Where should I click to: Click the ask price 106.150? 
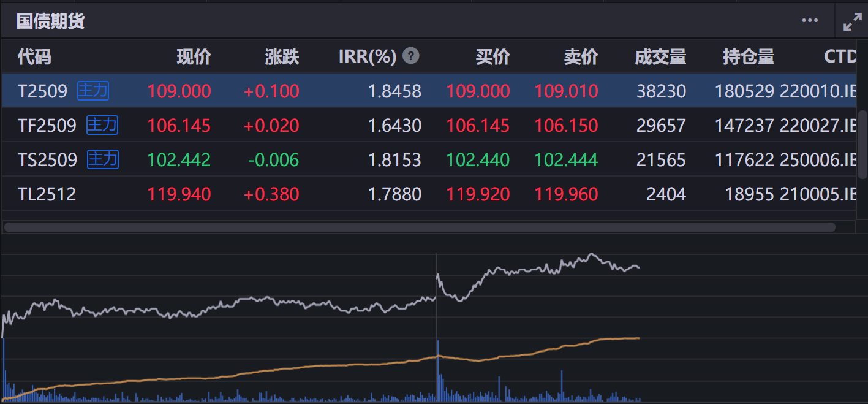tap(567, 126)
